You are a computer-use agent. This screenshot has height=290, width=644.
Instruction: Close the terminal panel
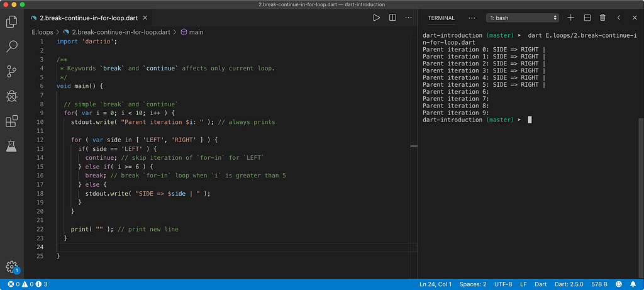click(635, 18)
